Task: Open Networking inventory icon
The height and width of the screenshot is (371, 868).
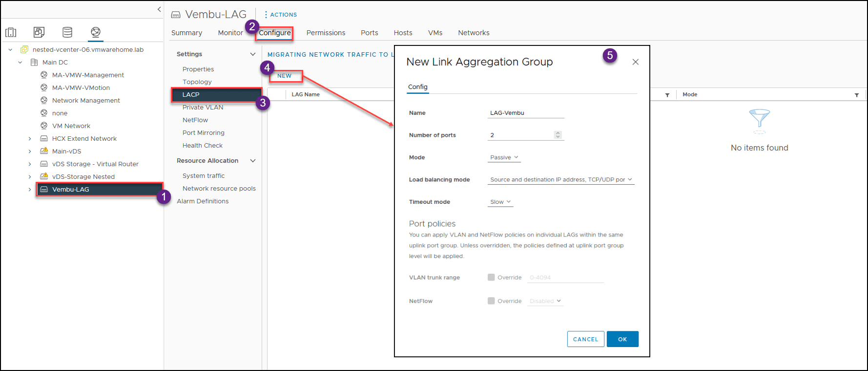Action: pos(96,32)
